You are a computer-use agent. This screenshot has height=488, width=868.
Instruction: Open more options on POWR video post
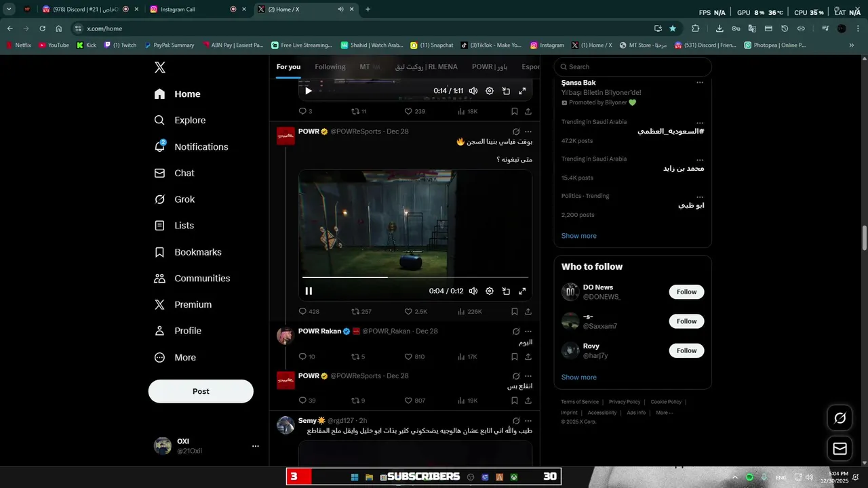pyautogui.click(x=528, y=131)
